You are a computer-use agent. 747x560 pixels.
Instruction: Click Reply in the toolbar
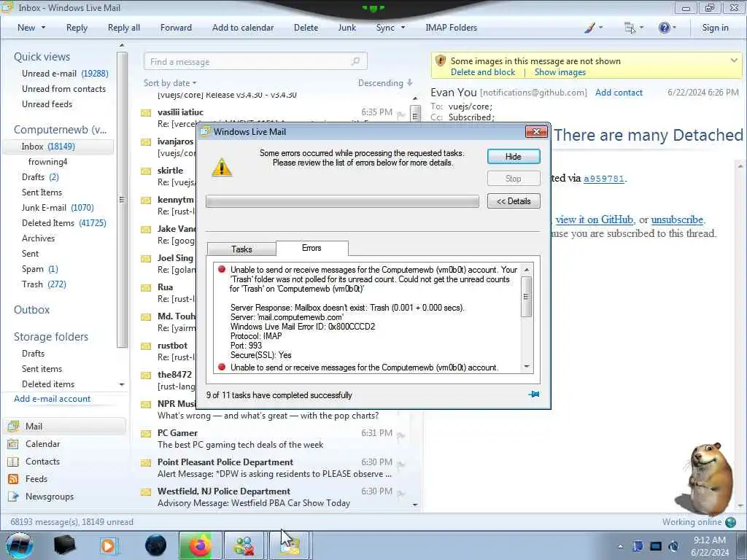77,28
